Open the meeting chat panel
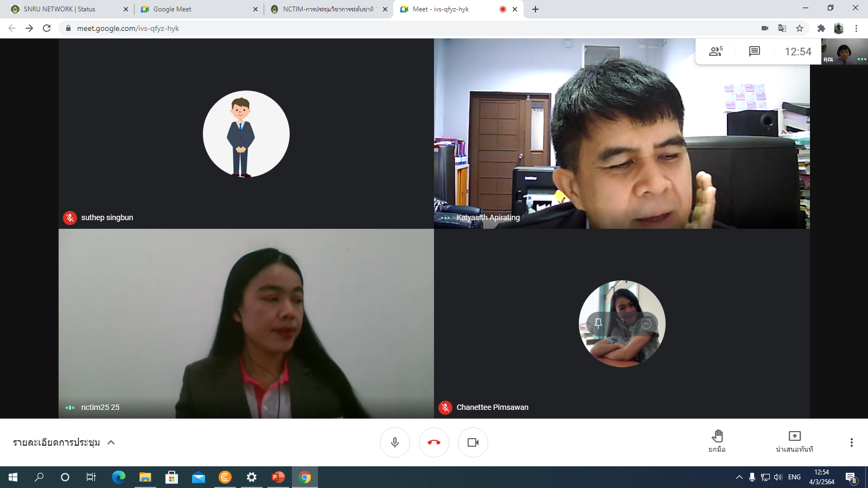The width and height of the screenshot is (868, 488). coord(754,52)
